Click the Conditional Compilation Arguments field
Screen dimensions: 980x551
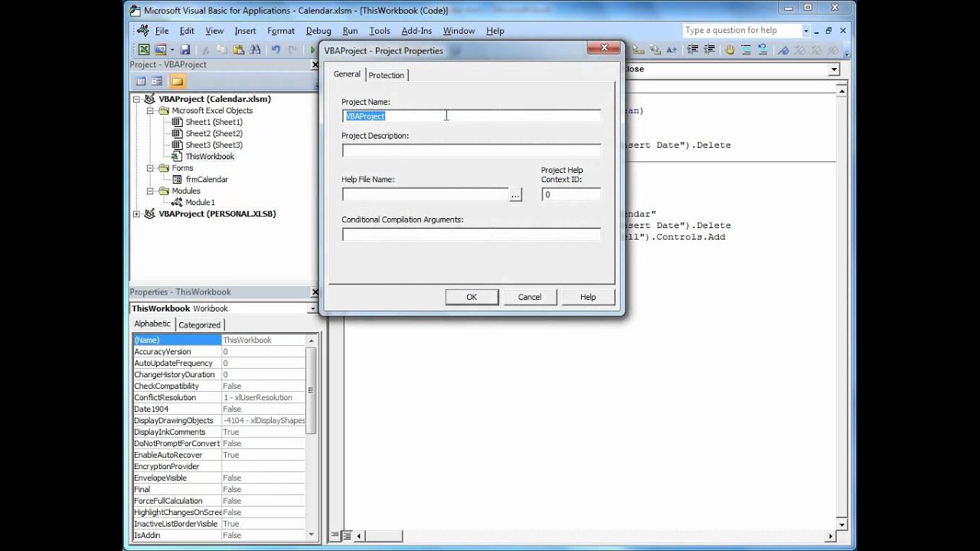471,234
